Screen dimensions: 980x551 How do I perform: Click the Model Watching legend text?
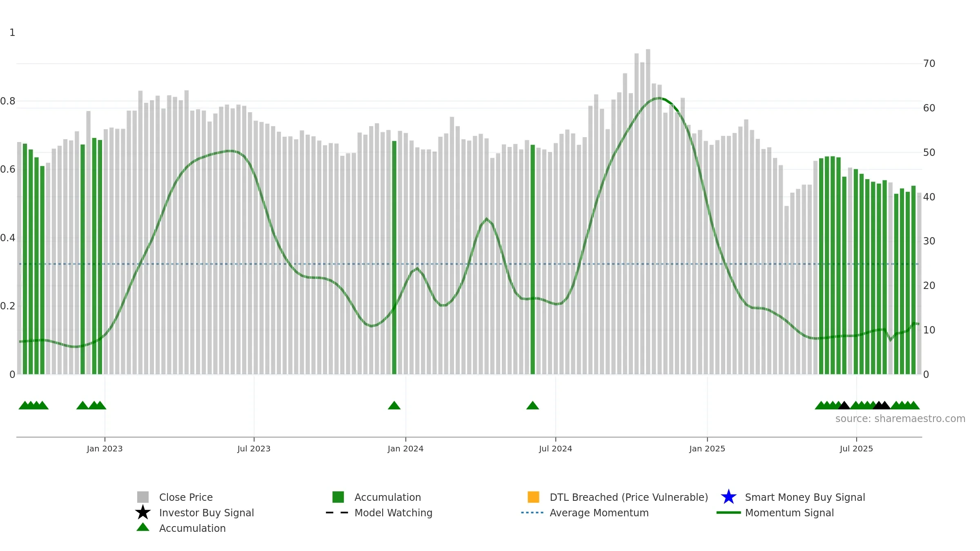click(393, 513)
